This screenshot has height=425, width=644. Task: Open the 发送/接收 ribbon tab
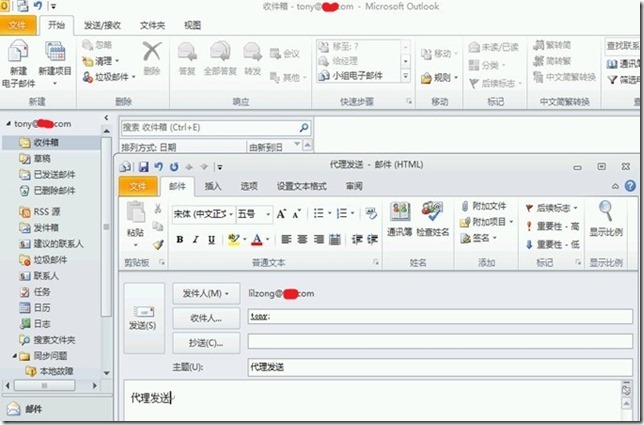[102, 23]
